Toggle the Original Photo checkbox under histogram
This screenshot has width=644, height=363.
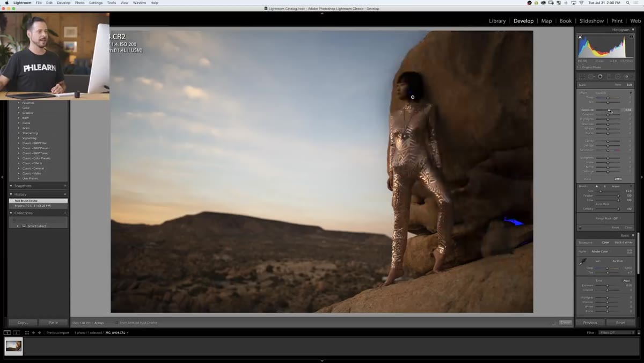coord(580,67)
